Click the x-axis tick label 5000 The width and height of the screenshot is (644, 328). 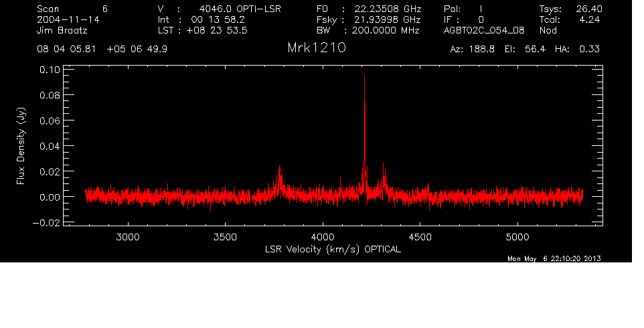coord(517,237)
